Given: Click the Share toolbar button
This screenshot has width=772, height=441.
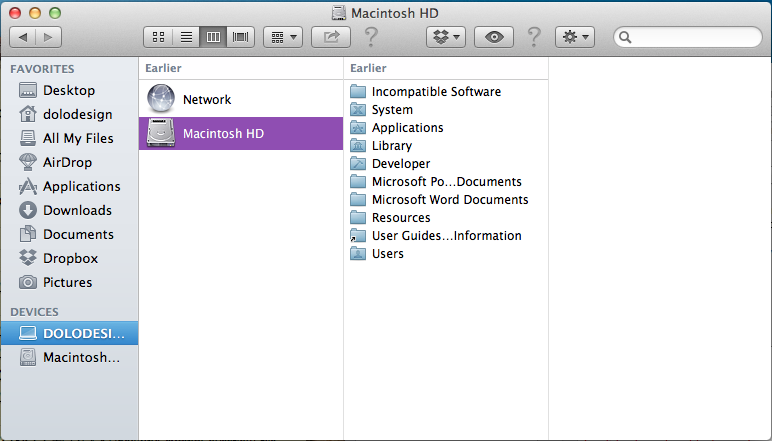Looking at the screenshot, I should pyautogui.click(x=331, y=37).
